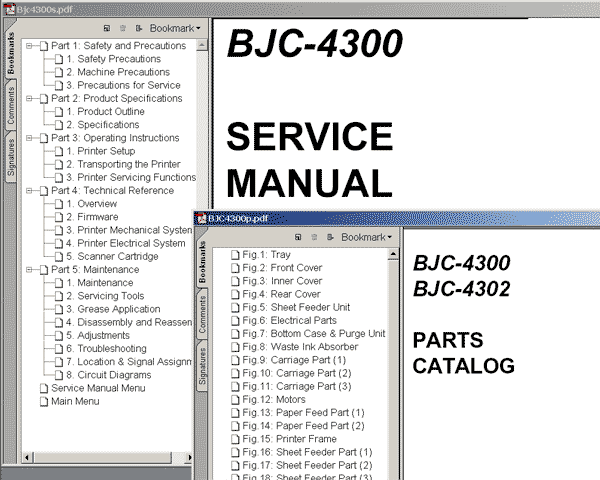This screenshot has height=480, width=600.
Task: Click new bookmark icon in BJC4300p panel
Action: 298,237
